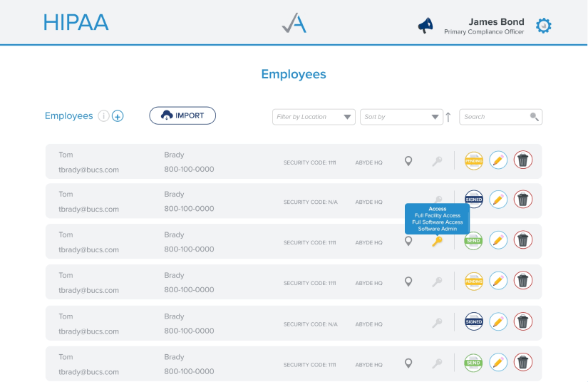The image size is (588, 382).
Task: Edit the first employee with pencil icon
Action: (498, 160)
